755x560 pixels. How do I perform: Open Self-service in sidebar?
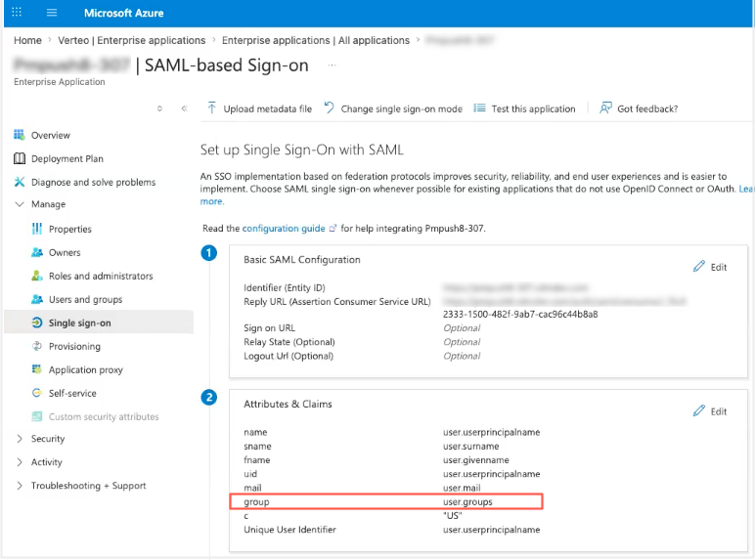[72, 393]
